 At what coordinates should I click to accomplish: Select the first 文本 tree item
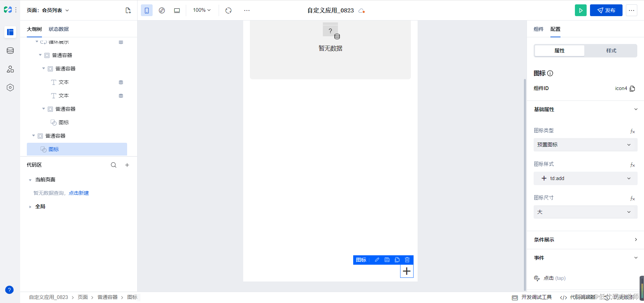[64, 82]
